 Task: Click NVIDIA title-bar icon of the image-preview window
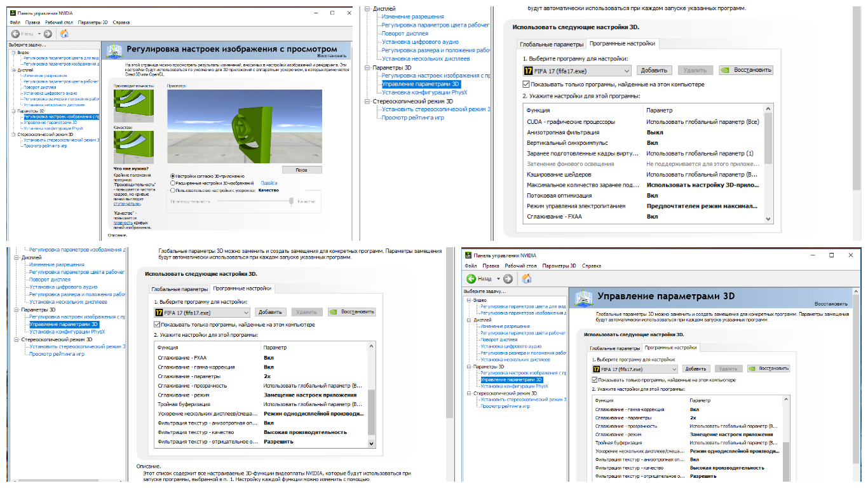click(x=11, y=13)
